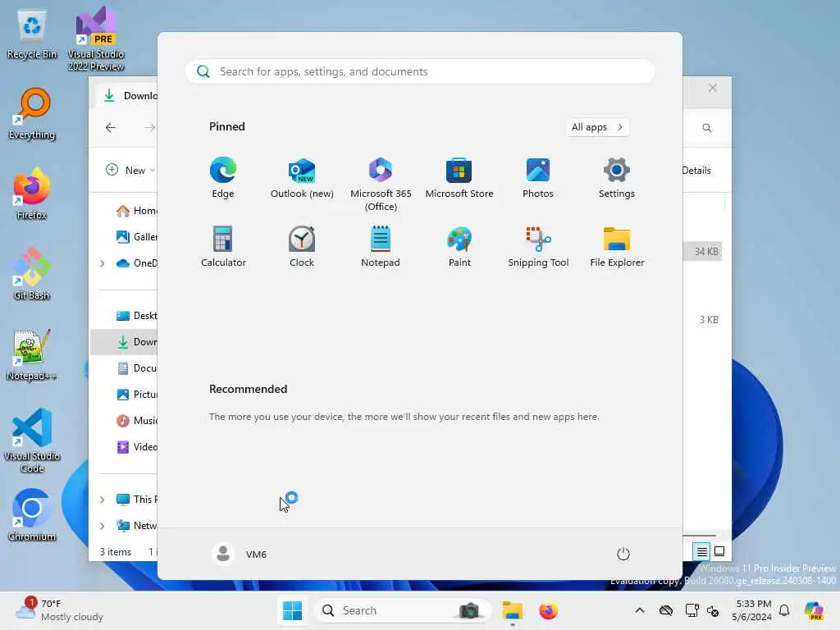Show All apps list
The height and width of the screenshot is (630, 840).
pos(597,127)
